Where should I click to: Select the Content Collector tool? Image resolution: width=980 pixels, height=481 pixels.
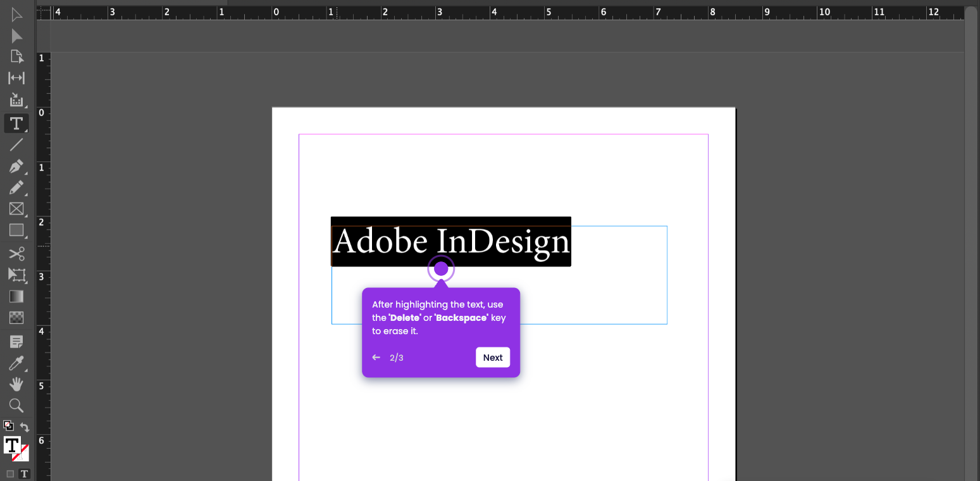pyautogui.click(x=16, y=100)
